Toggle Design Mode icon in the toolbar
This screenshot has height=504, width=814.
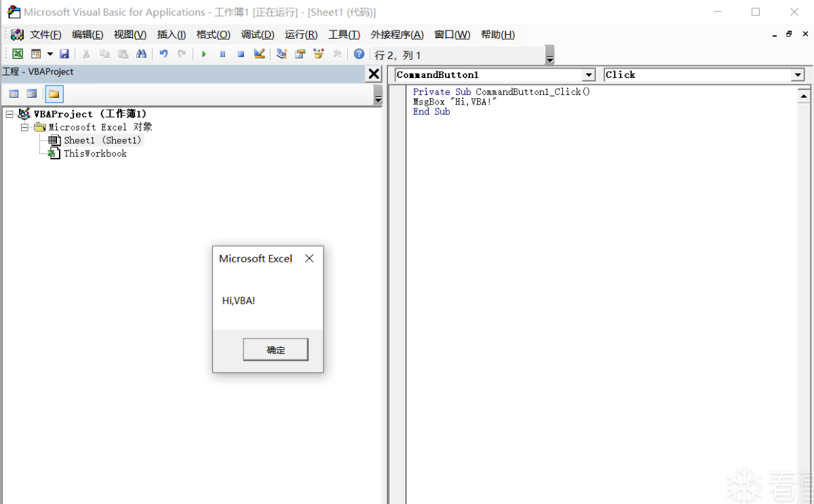click(x=259, y=54)
